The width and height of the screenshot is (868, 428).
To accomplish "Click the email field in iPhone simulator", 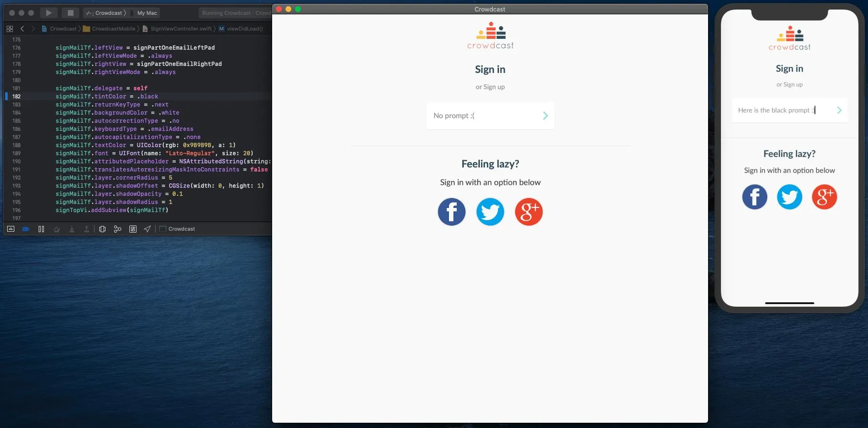I will click(790, 110).
